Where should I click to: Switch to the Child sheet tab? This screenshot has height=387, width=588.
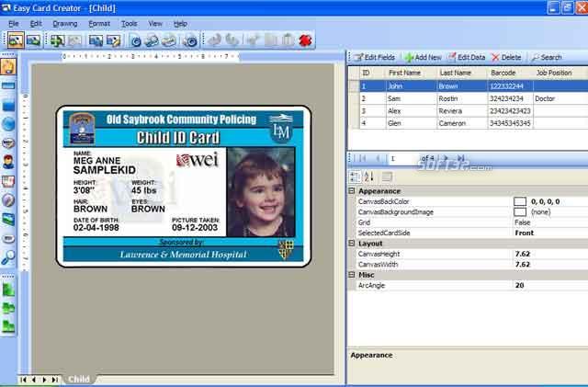[79, 379]
